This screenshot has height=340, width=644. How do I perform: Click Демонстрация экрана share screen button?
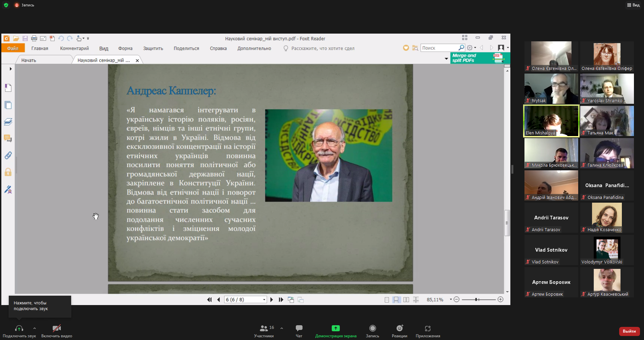point(336,331)
